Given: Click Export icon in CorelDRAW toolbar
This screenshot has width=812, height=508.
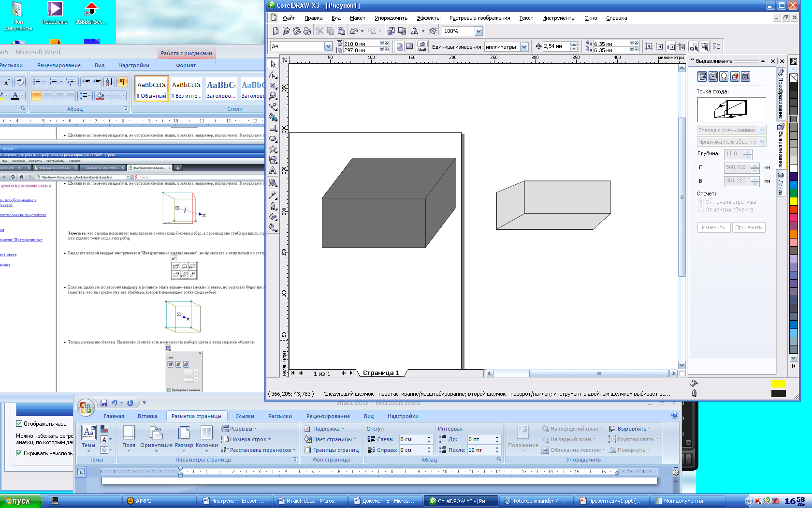Looking at the screenshot, I should point(402,31).
